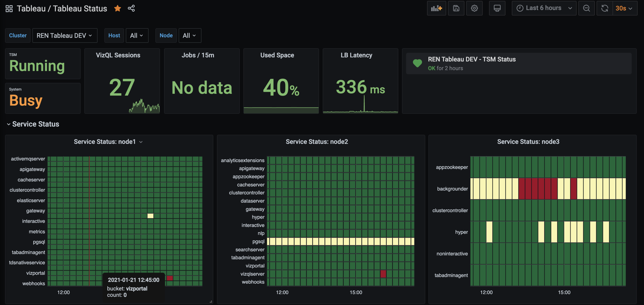Open the Node variable All dropdown

[x=190, y=36]
